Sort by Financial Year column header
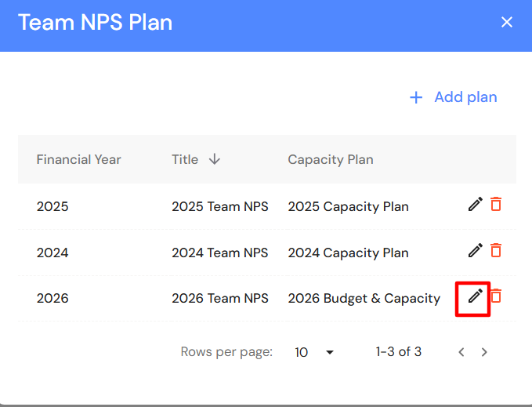 pyautogui.click(x=78, y=159)
